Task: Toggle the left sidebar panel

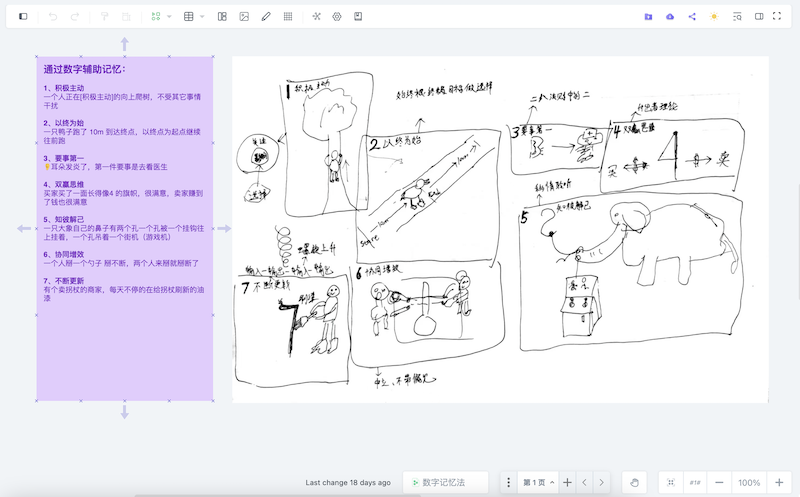Action: point(23,16)
